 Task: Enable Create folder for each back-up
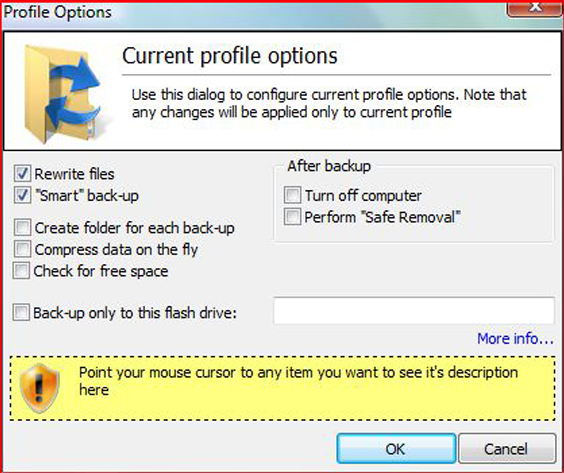[22, 228]
